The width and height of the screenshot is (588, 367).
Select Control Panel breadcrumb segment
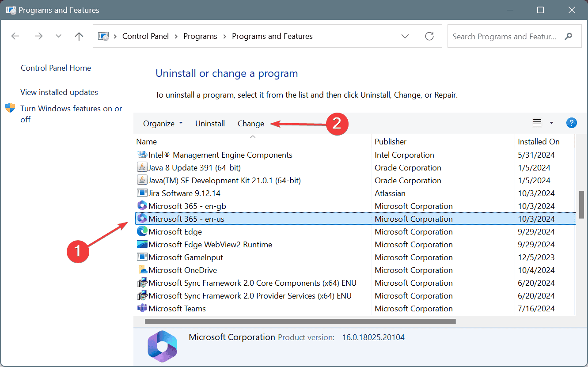145,36
